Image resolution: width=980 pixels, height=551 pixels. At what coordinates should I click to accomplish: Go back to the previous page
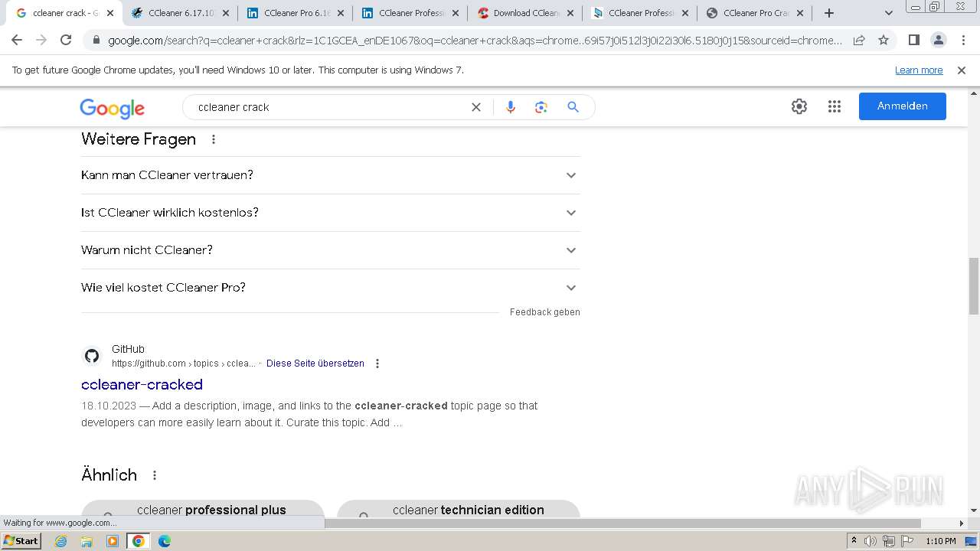pyautogui.click(x=17, y=40)
